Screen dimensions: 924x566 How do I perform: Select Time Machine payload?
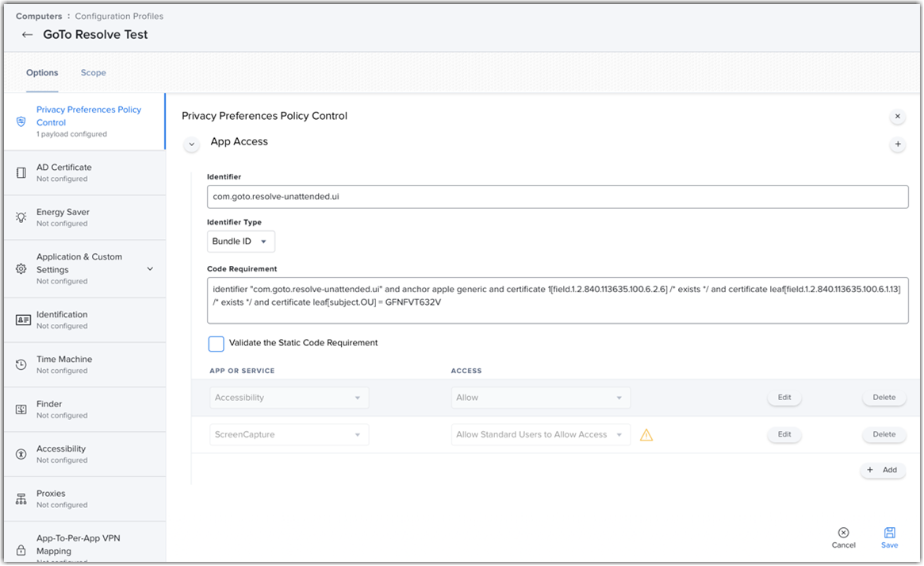85,364
